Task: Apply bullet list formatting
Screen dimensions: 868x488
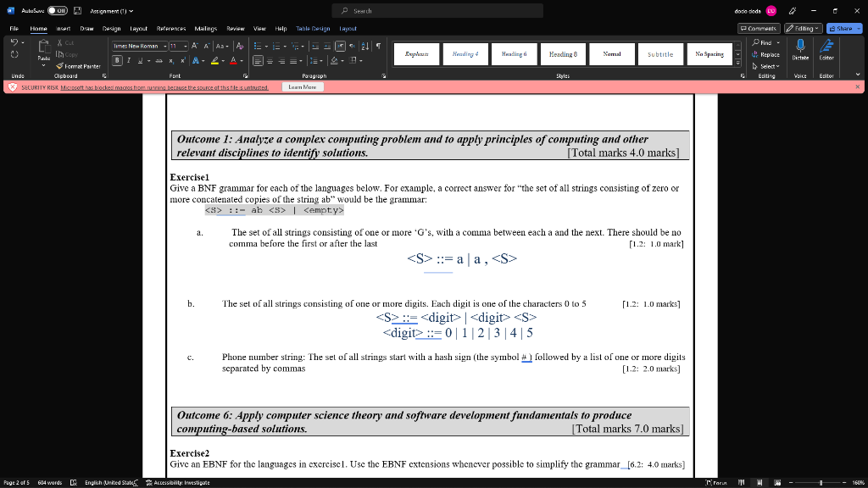Action: [x=256, y=46]
